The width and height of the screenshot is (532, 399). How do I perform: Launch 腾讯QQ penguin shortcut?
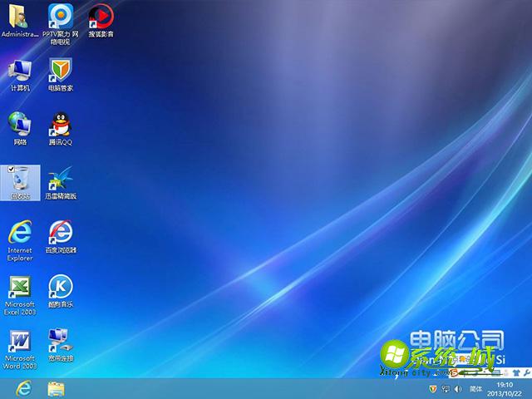tap(61, 128)
